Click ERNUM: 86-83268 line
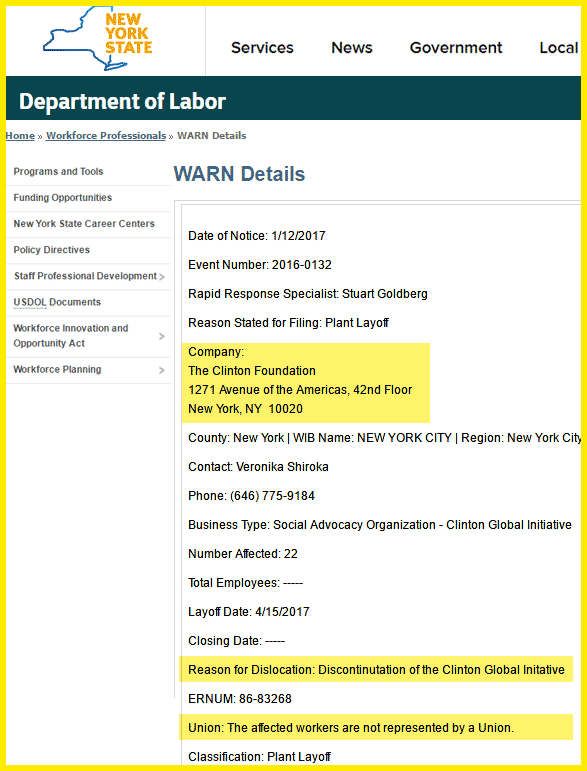Image resolution: width=587 pixels, height=771 pixels. click(x=240, y=699)
